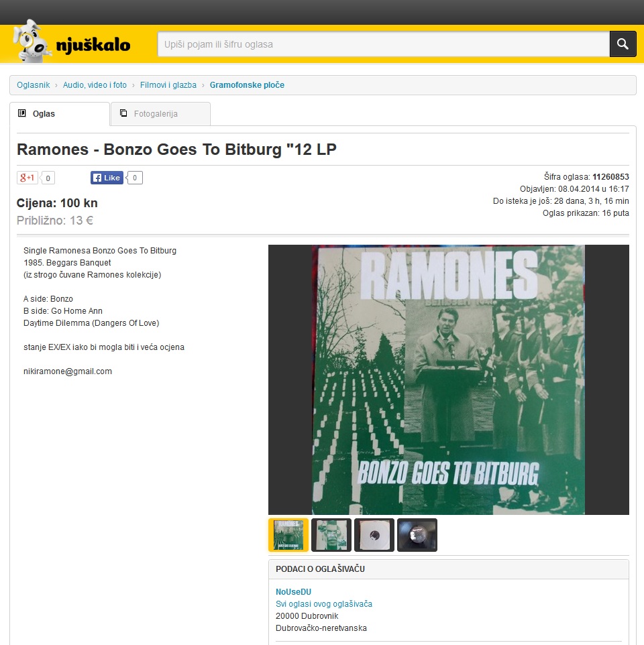Select the black vinyl record thumbnail
Viewport: 644px width, 645px height.
[x=417, y=535]
